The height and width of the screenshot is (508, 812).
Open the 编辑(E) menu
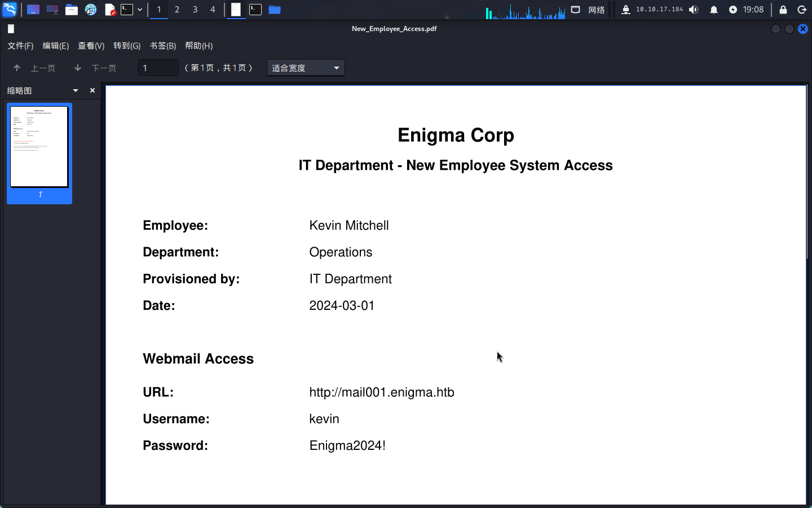click(56, 46)
